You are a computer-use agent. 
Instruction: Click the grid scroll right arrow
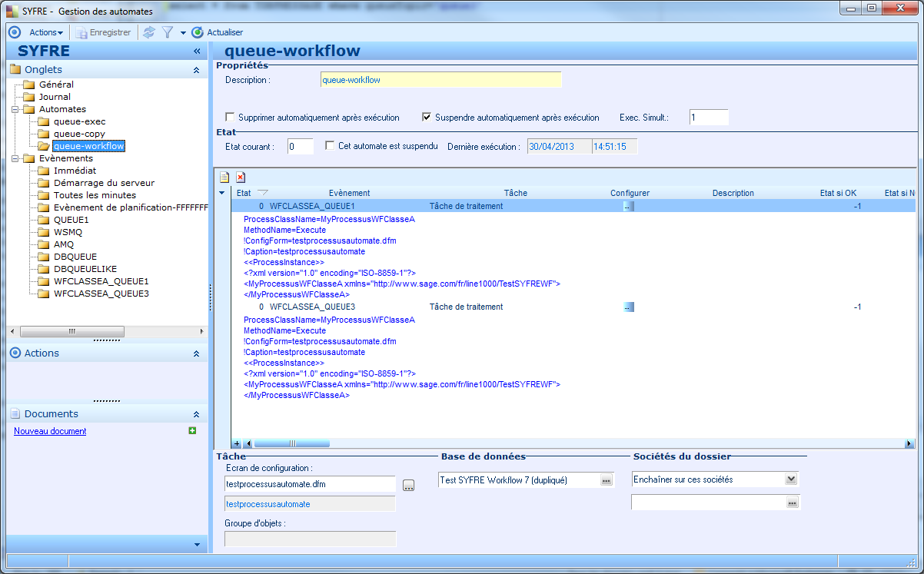[x=910, y=443]
